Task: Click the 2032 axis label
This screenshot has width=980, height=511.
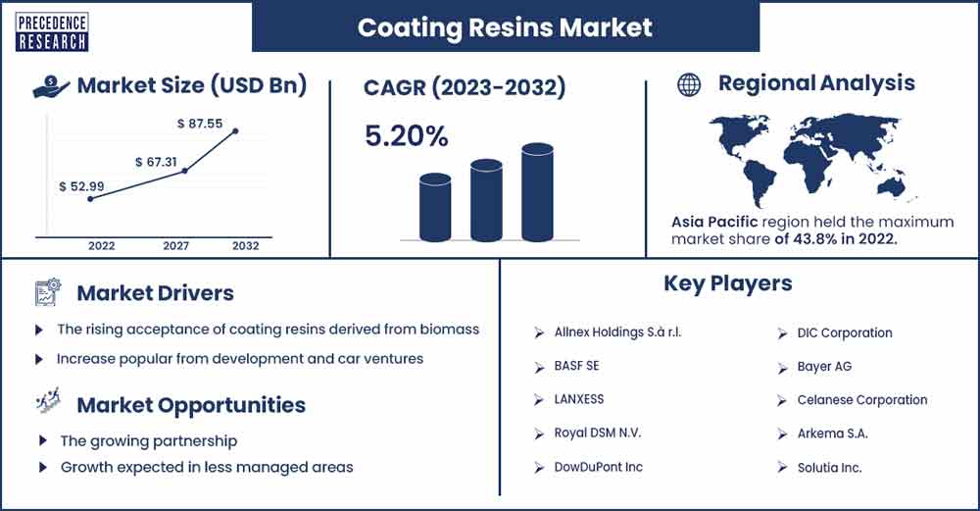Action: [246, 246]
